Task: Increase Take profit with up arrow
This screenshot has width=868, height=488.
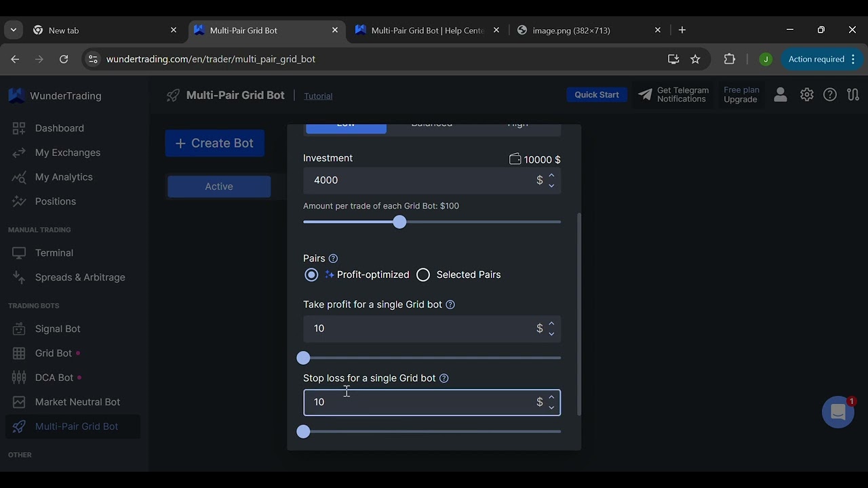Action: click(551, 324)
